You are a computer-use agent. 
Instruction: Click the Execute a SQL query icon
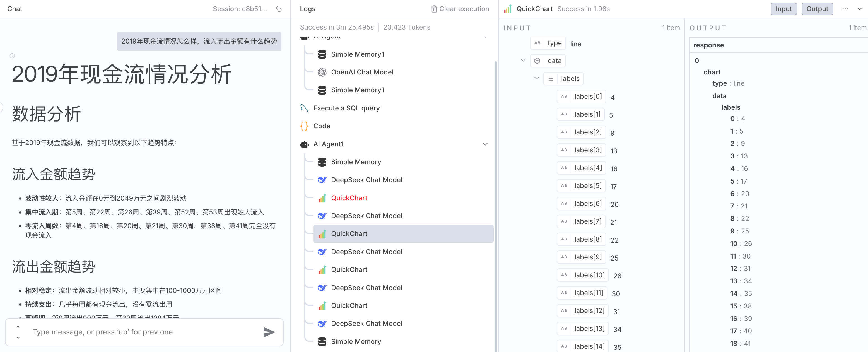[x=304, y=108]
